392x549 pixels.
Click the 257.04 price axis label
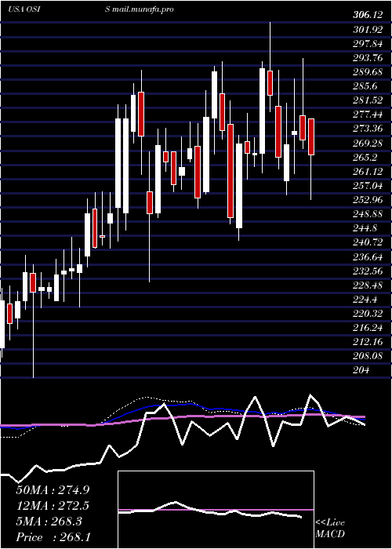pyautogui.click(x=368, y=186)
